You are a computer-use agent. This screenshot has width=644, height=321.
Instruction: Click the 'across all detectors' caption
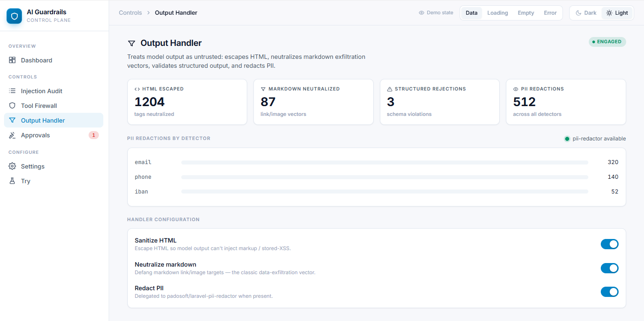(537, 114)
